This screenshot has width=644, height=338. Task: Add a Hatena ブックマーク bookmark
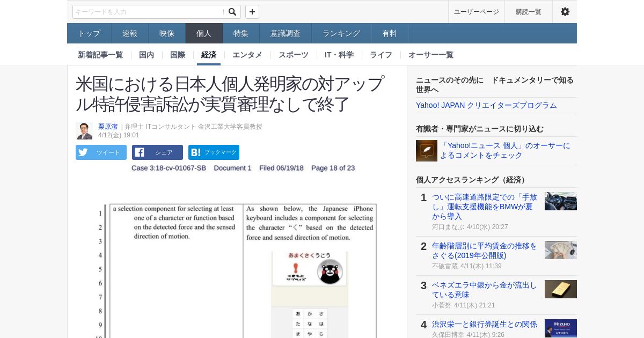(x=214, y=152)
